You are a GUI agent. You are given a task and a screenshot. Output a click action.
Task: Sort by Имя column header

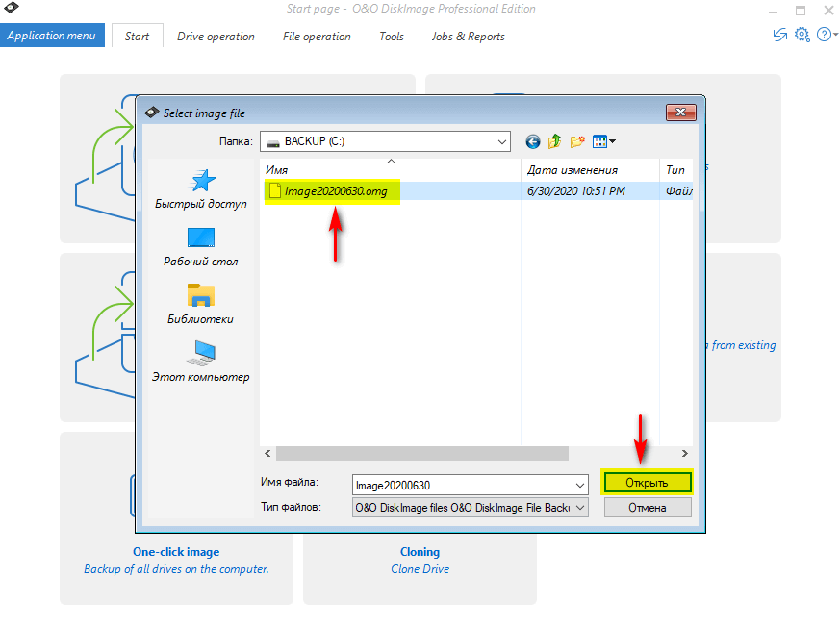tap(391, 170)
